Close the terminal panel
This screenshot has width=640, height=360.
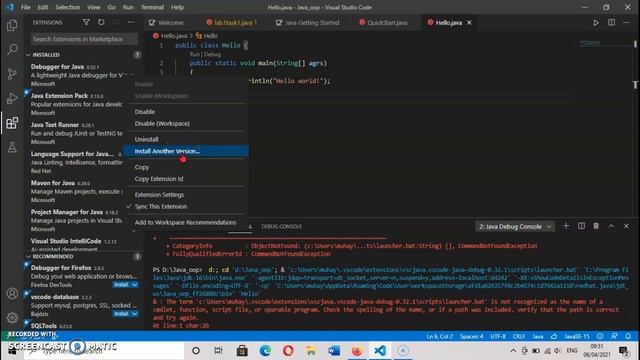click(x=626, y=226)
